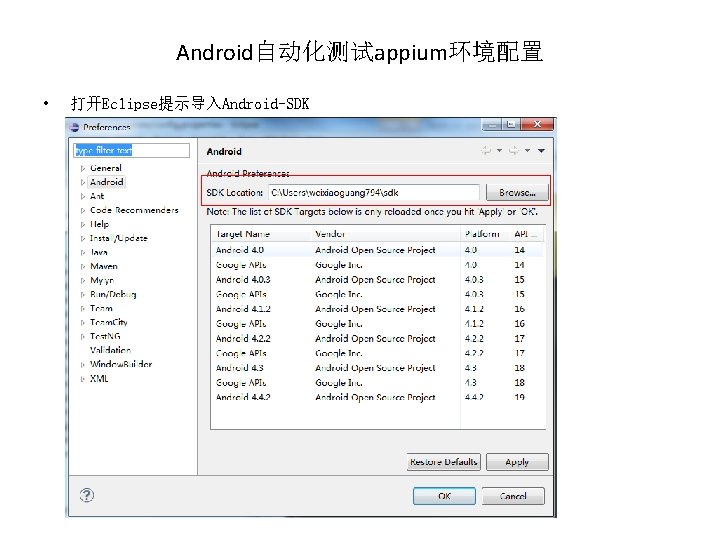The image size is (720, 540).
Task: Open TeamCity preferences
Action: click(108, 322)
